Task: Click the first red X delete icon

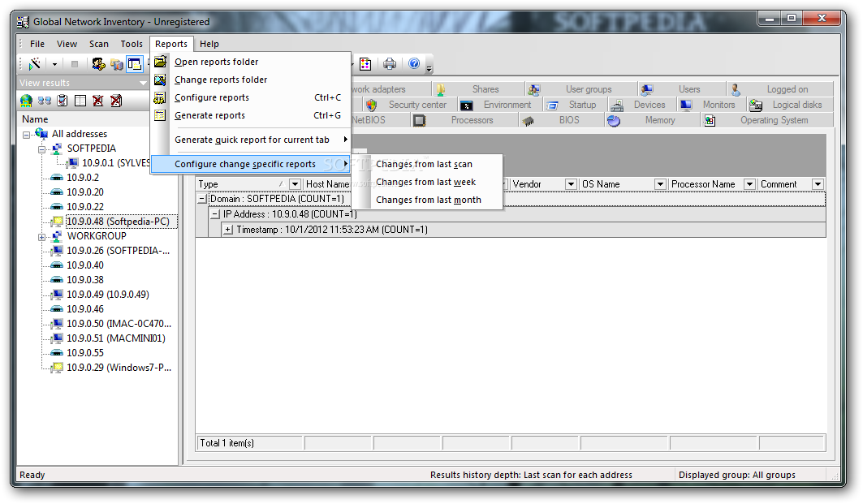Action: click(x=98, y=101)
